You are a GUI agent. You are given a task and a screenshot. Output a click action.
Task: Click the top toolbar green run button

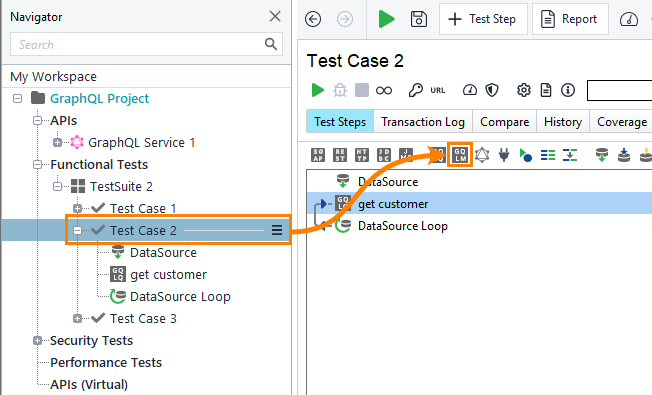pyautogui.click(x=386, y=19)
